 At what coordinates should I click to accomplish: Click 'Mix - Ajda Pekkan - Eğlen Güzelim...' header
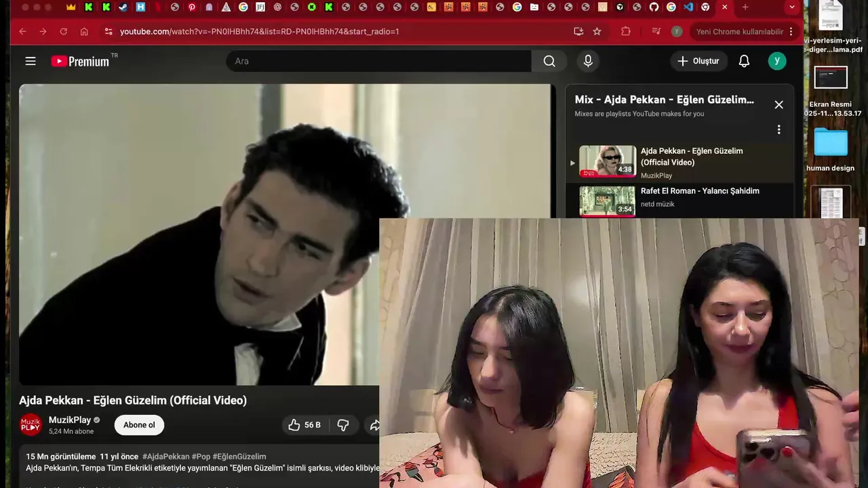665,100
